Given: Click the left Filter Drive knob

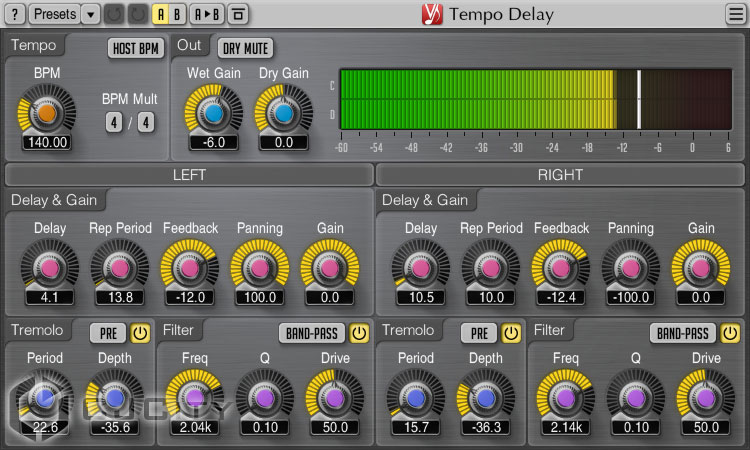Looking at the screenshot, I should [x=335, y=398].
